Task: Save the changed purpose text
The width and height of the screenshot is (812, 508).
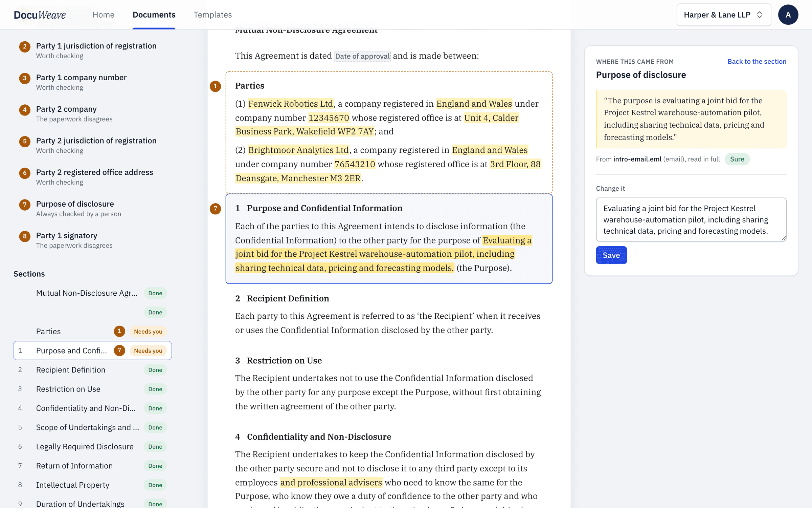Action: coord(611,255)
